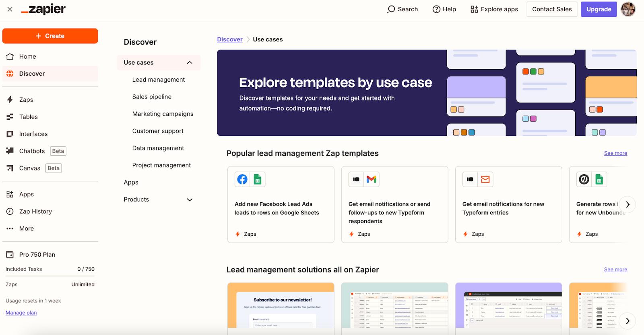Click the Gmail icon on the Typeform follow-ups card
This screenshot has width=644, height=335.
point(372,179)
